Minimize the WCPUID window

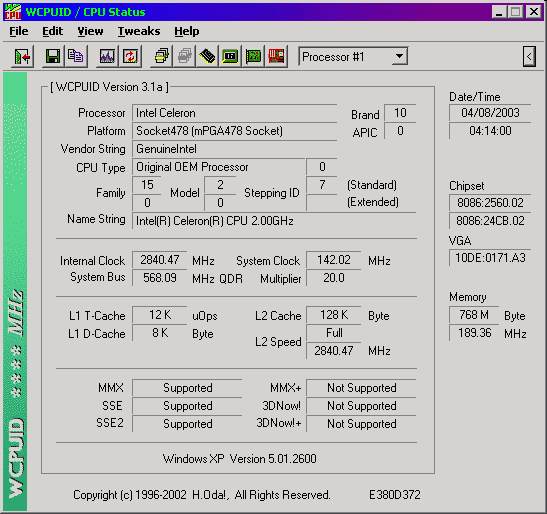pyautogui.click(x=499, y=12)
